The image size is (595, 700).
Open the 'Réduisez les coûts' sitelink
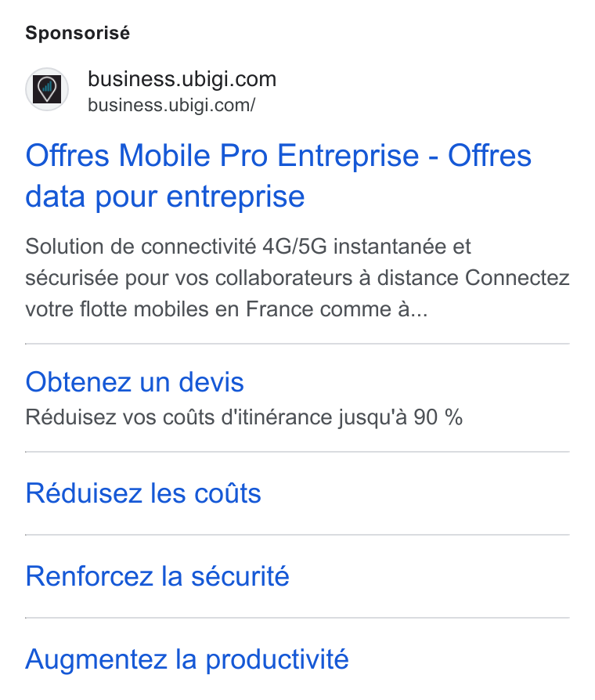tap(142, 493)
